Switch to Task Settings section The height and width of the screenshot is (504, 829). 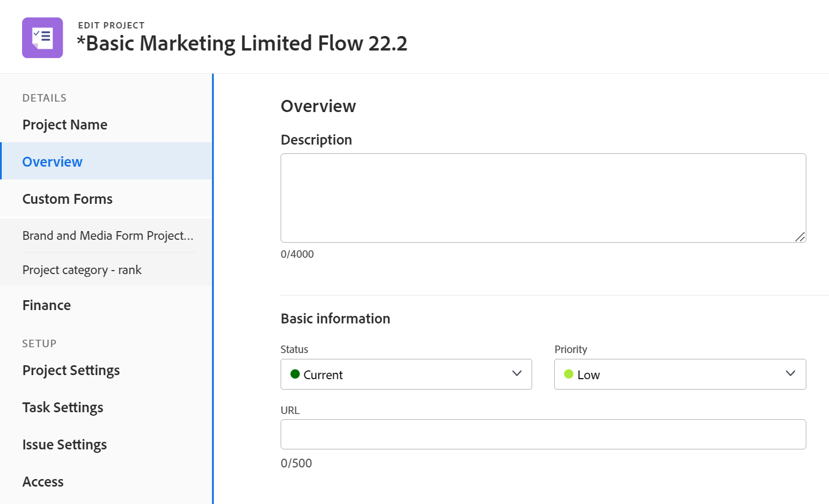[x=63, y=408]
